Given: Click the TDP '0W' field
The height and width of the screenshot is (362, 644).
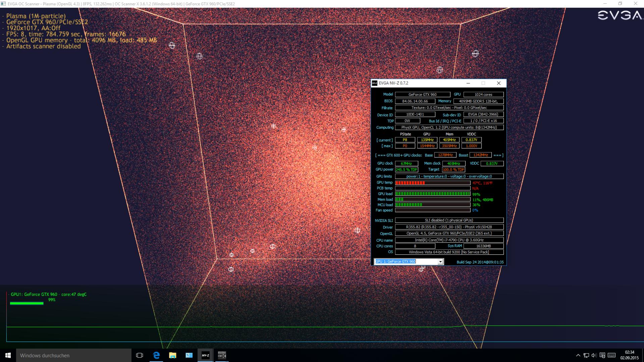Looking at the screenshot, I should pos(407,121).
